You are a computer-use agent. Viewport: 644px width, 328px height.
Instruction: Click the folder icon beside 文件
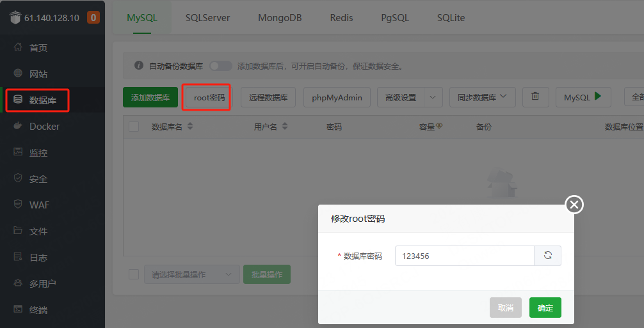coord(18,230)
